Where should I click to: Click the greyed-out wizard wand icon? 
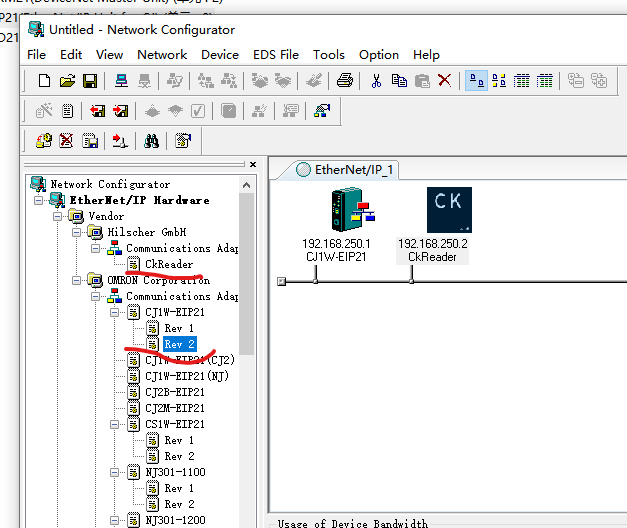44,111
